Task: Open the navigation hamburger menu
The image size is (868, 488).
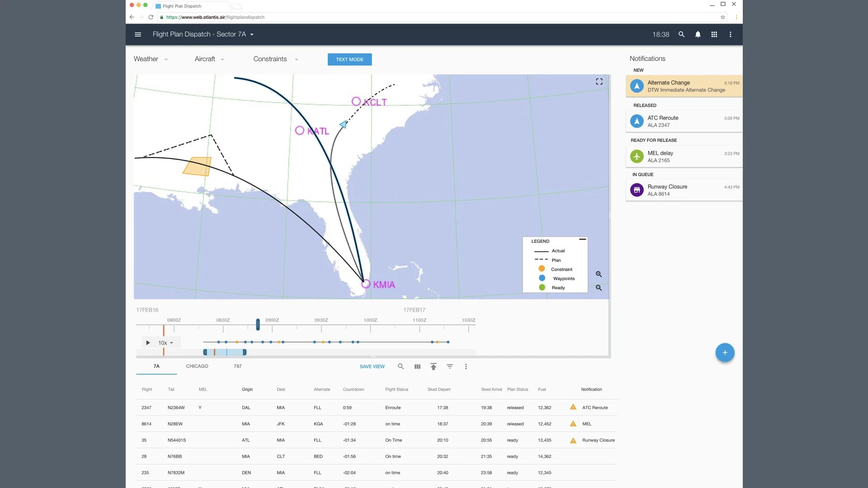Action: coord(138,34)
